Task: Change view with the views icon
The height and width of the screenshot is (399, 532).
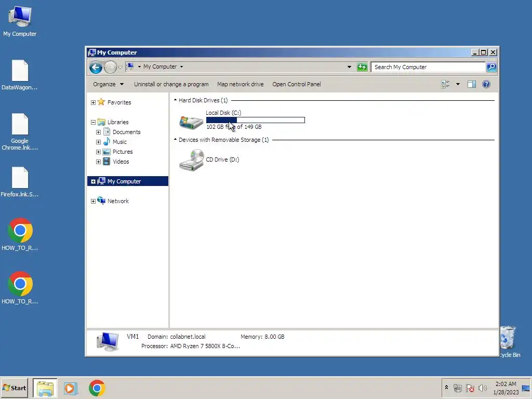Action: pos(445,84)
